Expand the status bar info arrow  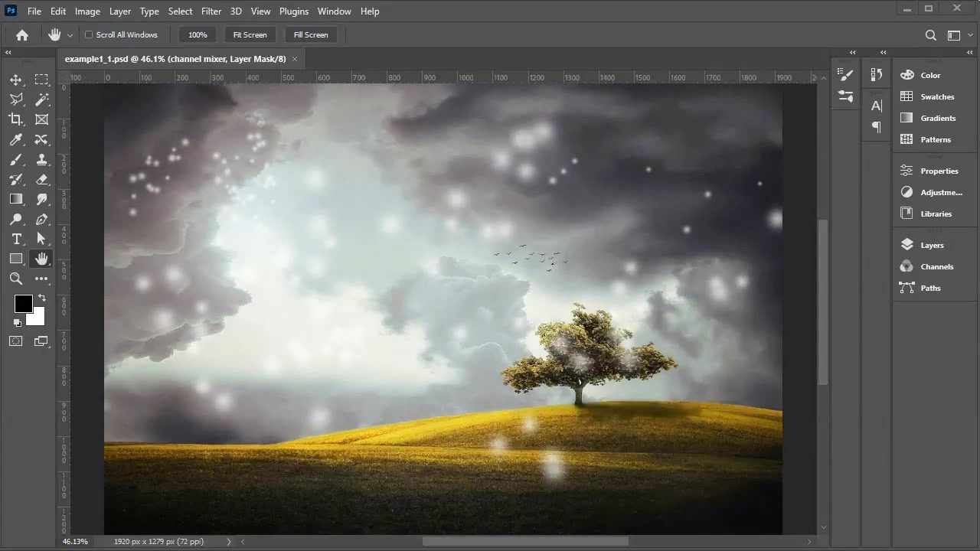(x=228, y=542)
